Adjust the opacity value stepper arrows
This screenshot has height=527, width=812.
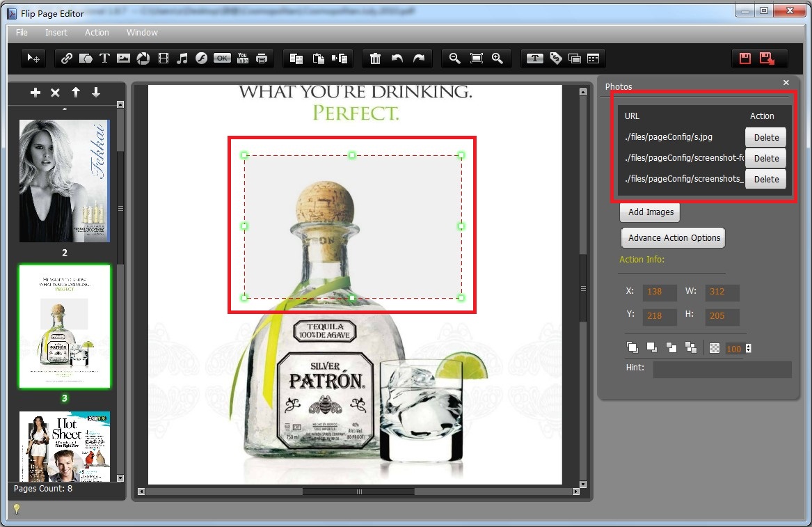(748, 349)
